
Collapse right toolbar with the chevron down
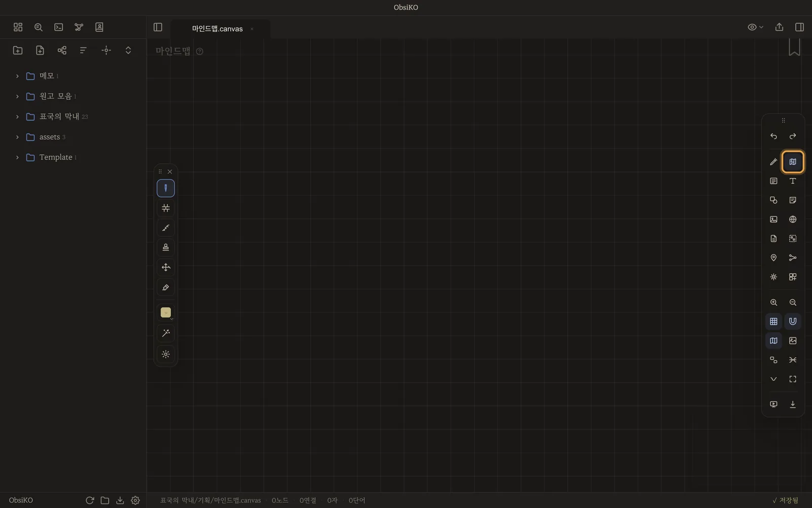tap(773, 379)
